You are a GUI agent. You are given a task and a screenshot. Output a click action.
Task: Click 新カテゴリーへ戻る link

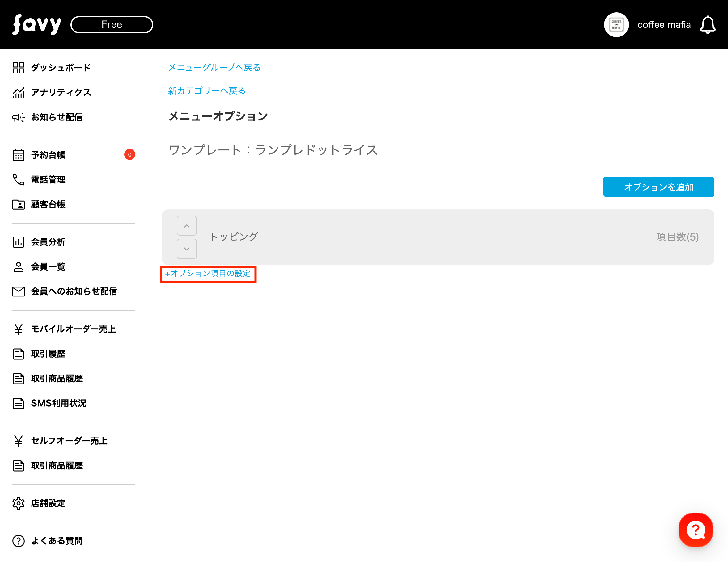pos(207,91)
